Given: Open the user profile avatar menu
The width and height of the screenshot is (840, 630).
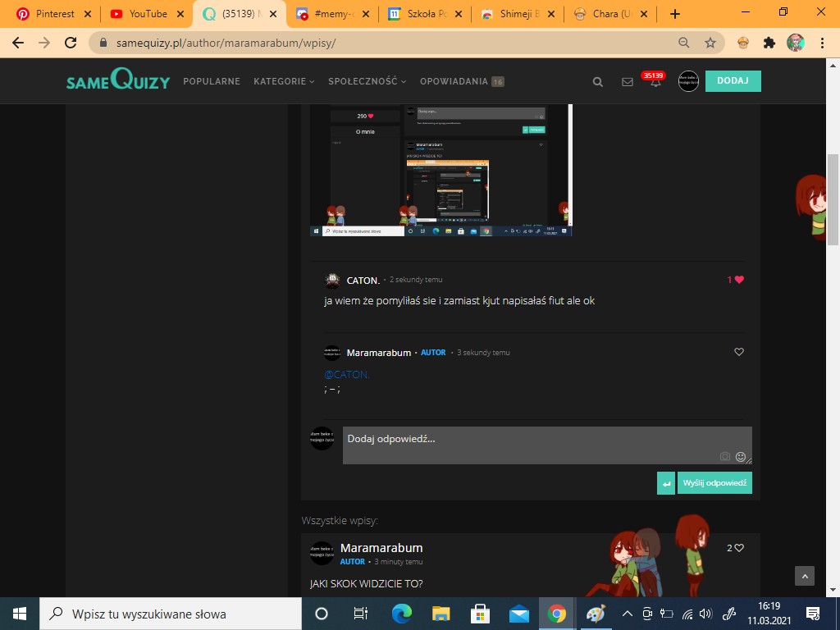Looking at the screenshot, I should [688, 81].
